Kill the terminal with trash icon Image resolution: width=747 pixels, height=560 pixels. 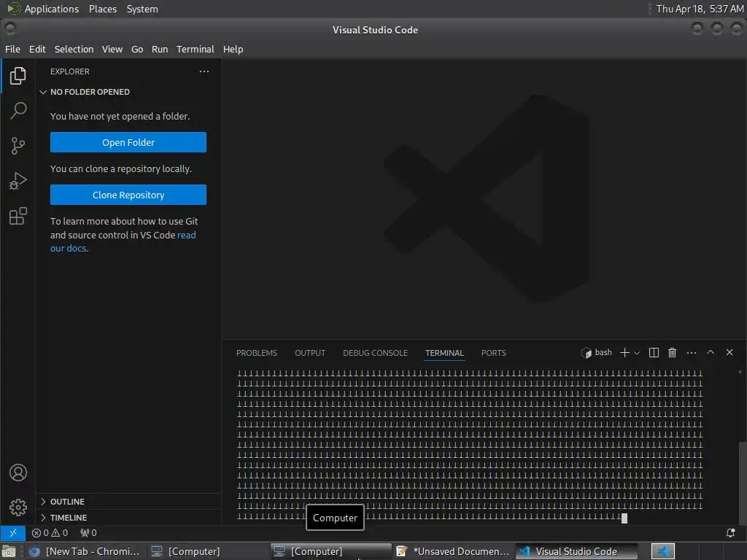[672, 352]
